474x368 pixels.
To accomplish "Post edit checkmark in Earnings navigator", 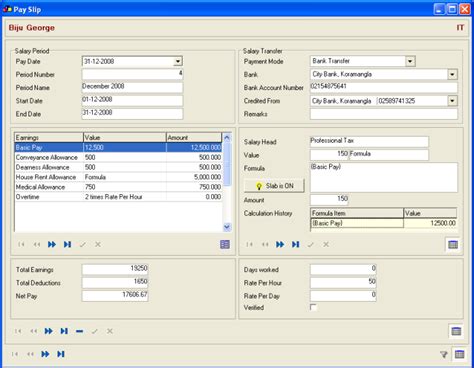I will [83, 244].
